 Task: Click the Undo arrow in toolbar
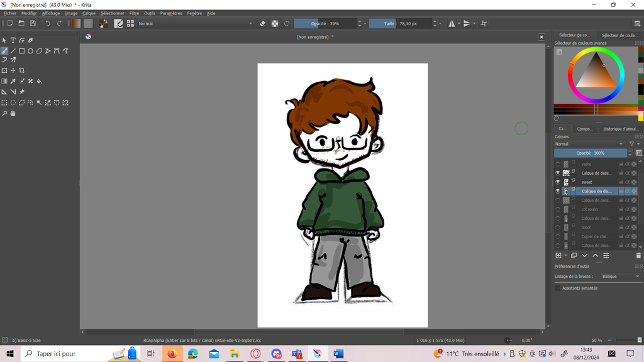pos(48,24)
